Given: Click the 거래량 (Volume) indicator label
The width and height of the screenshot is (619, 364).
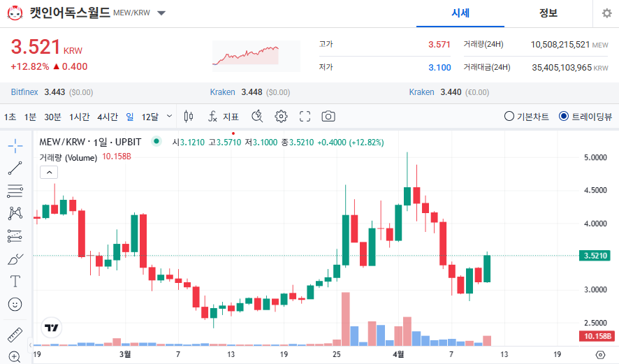Looking at the screenshot, I should pyautogui.click(x=68, y=157).
